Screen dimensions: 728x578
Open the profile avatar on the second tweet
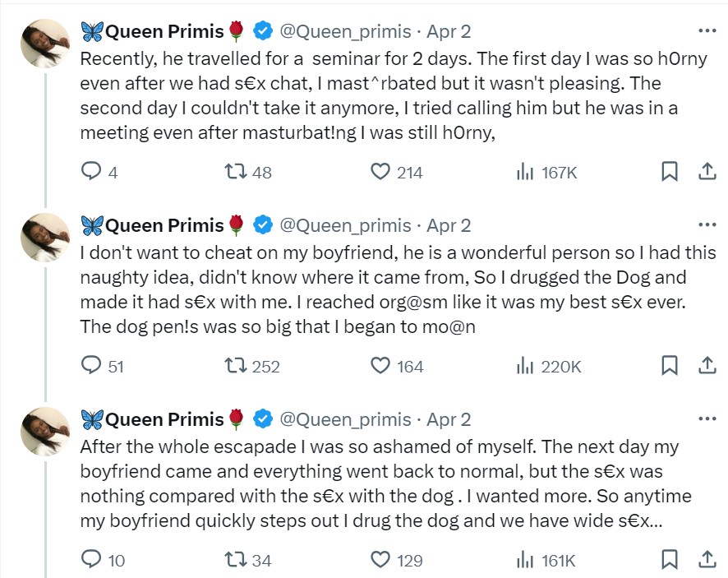[44, 238]
